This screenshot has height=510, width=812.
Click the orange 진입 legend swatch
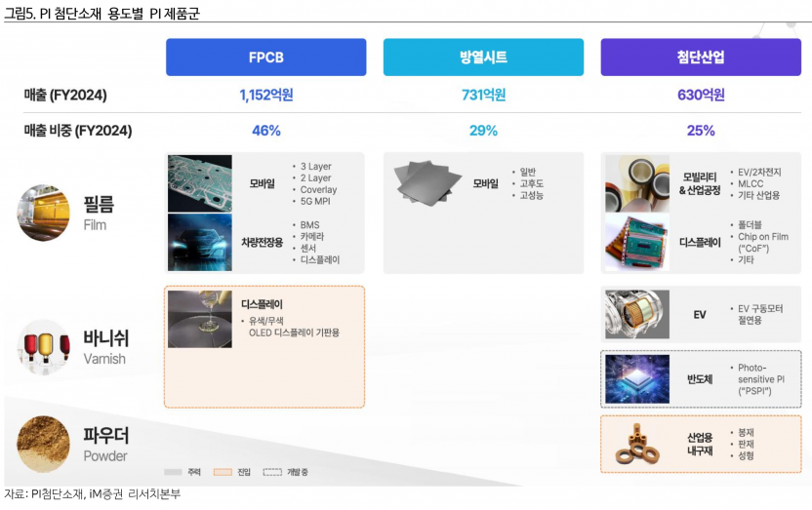[x=223, y=472]
